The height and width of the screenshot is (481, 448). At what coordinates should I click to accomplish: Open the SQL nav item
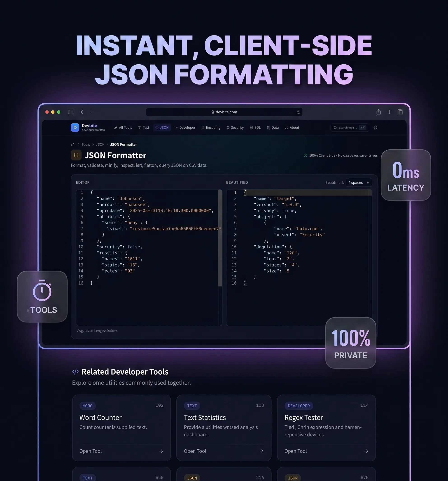[x=255, y=128]
